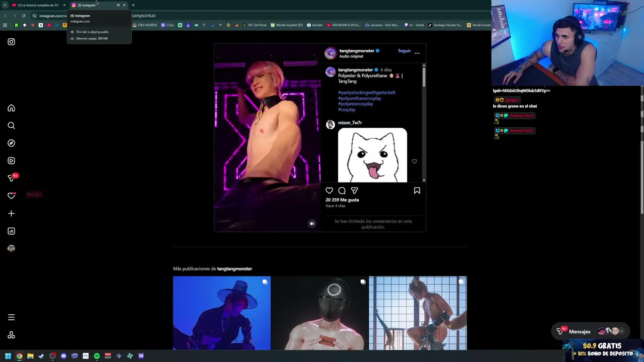Open the #pantystockingwithgarterbelt hashtag
The width and height of the screenshot is (644, 362).
(366, 93)
